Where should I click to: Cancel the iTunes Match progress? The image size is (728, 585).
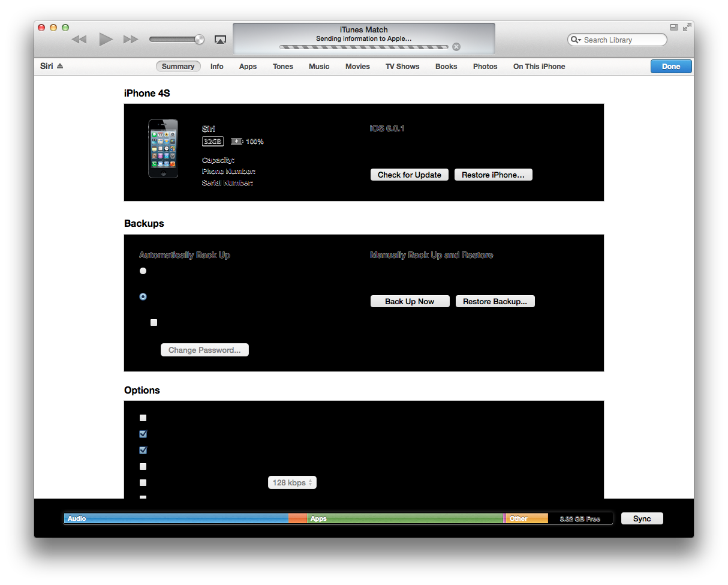click(x=456, y=47)
